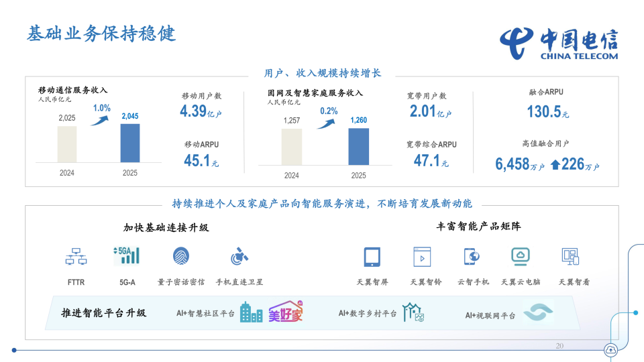644x362 pixels.
Task: Click the 226万户 increase figure
Action: pos(580,164)
